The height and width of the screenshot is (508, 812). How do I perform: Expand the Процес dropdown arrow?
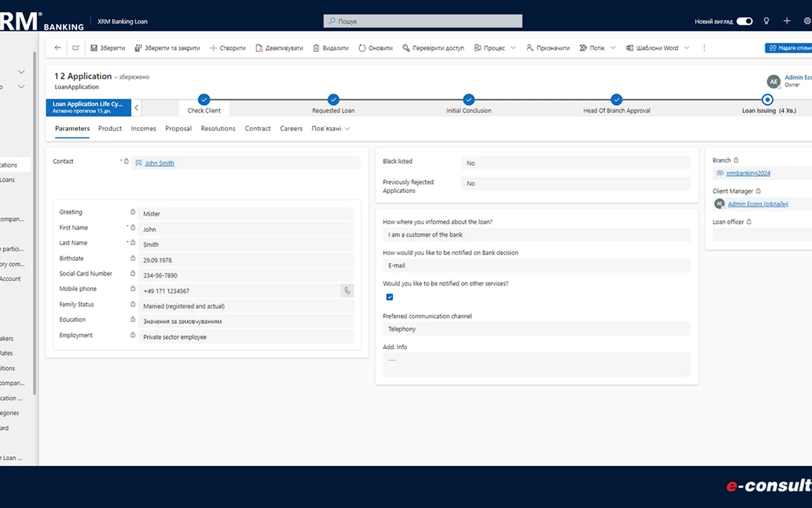[513, 48]
